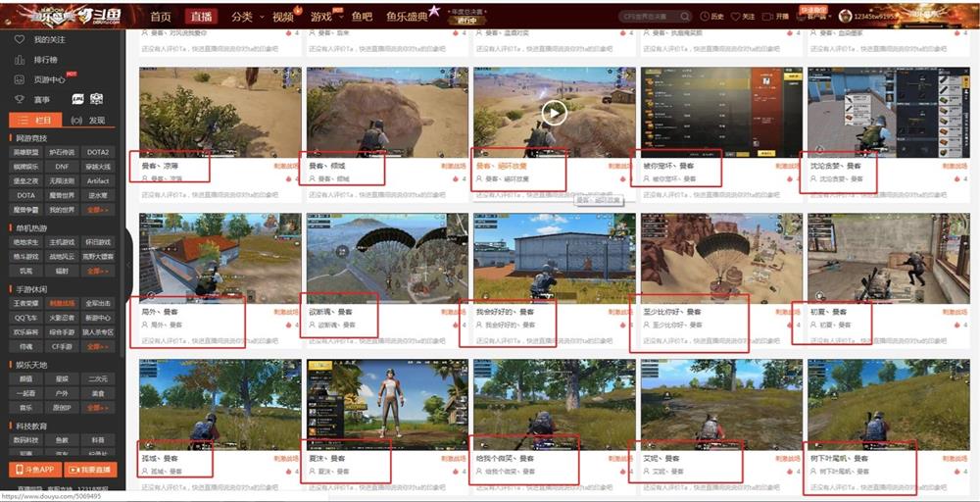The height and width of the screenshot is (502, 980).
Task: Select the 颜值 category
Action: click(x=26, y=378)
